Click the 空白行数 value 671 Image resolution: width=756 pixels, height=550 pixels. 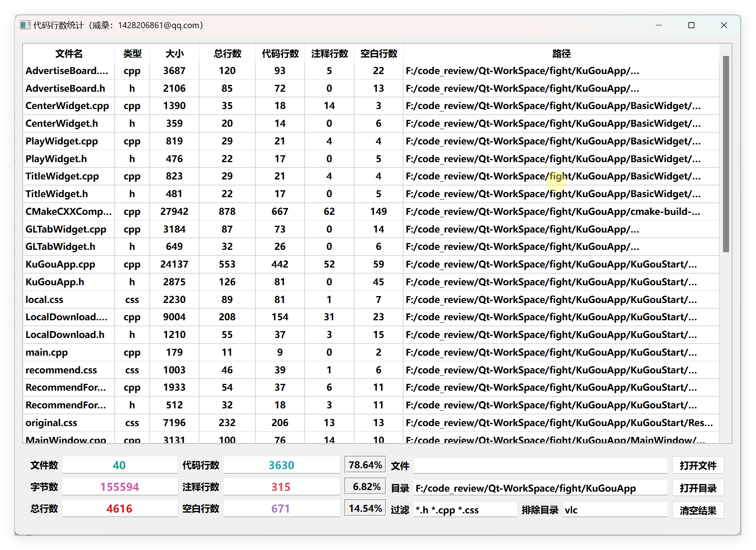(x=282, y=509)
